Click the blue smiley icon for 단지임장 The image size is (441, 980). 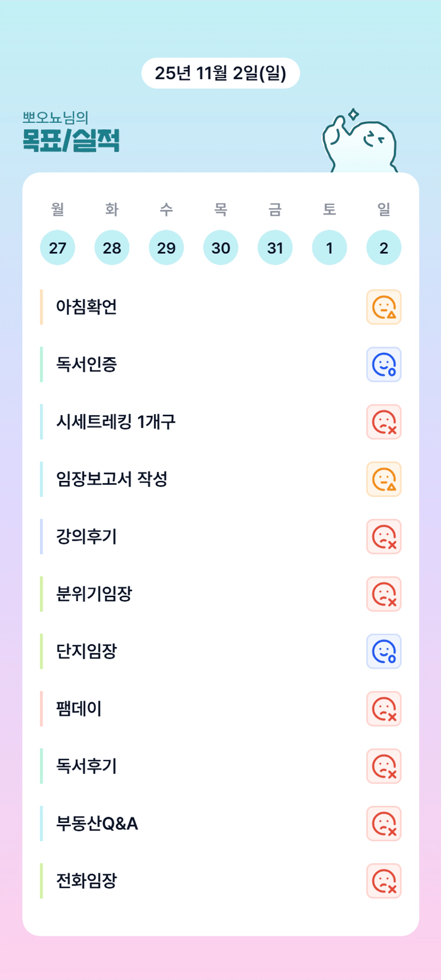[383, 651]
